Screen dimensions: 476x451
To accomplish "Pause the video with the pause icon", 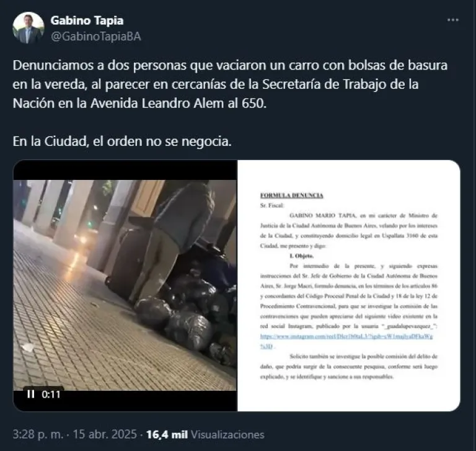I will tap(30, 394).
